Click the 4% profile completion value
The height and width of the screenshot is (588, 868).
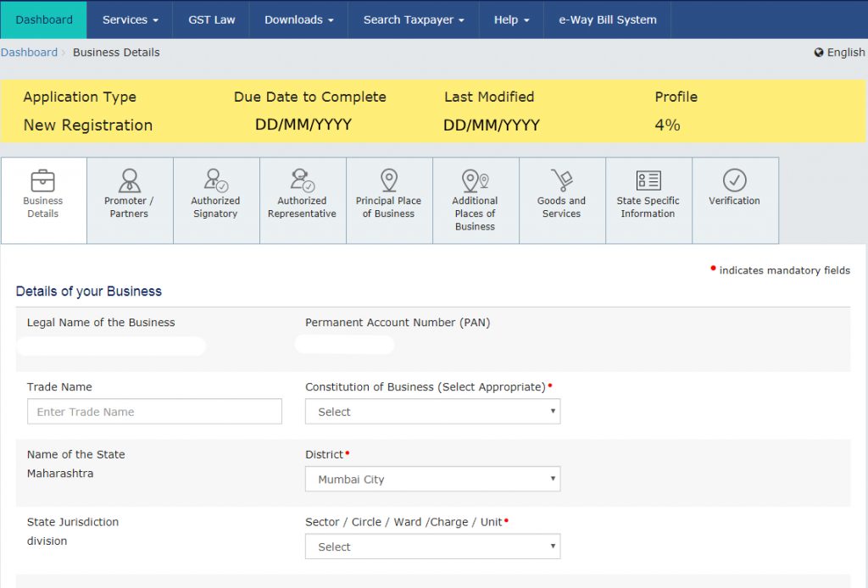[668, 125]
